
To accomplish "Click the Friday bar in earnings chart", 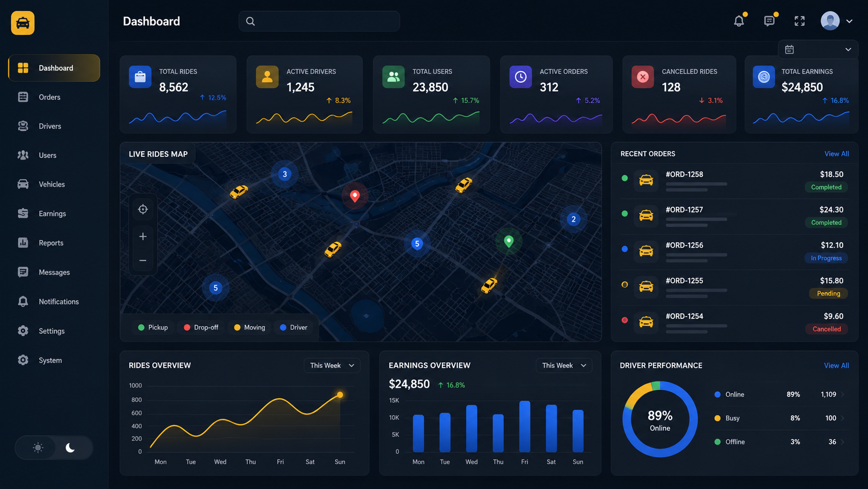I will coord(525,426).
